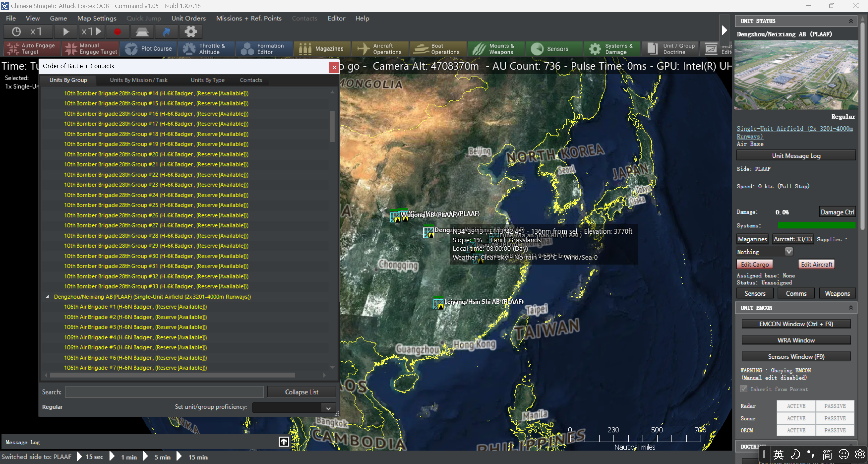
Task: Open Boat Operations
Action: pos(438,49)
